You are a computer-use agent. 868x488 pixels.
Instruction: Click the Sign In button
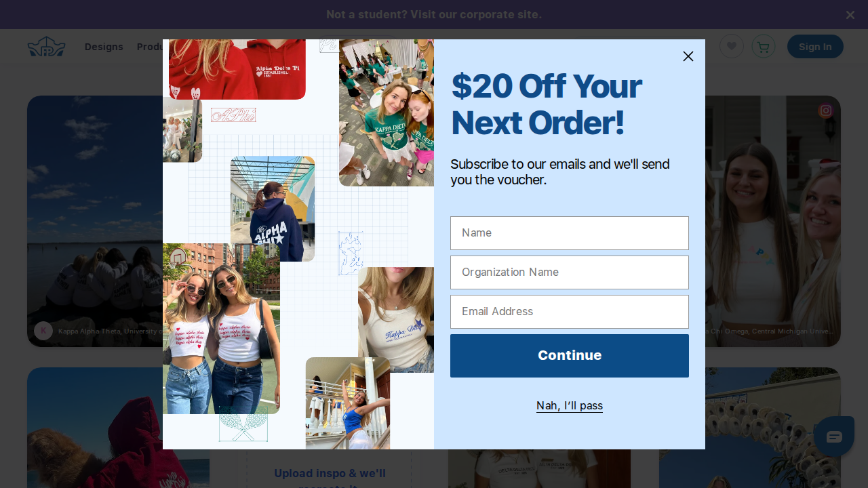click(815, 46)
